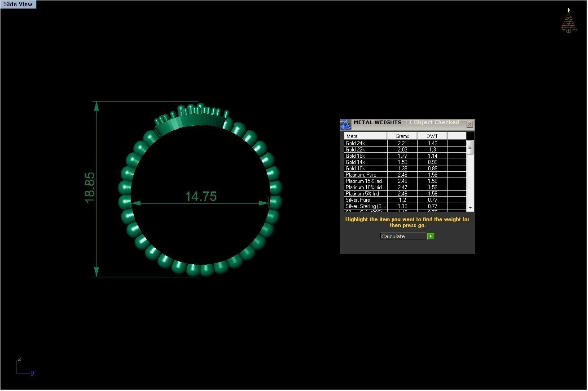Screen dimensions: 588x391
Task: Click the 1,2 grams value
Action: [402, 200]
